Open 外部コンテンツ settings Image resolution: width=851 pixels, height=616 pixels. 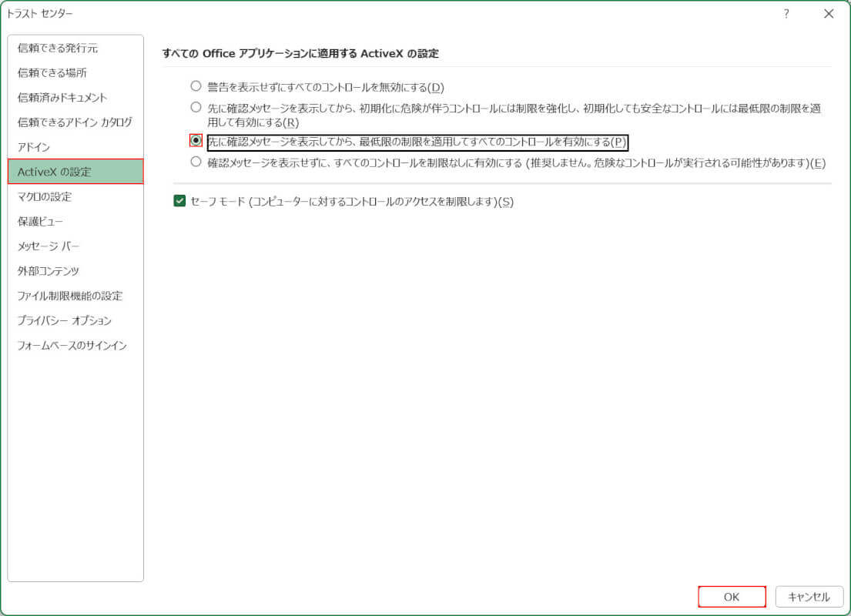[49, 271]
